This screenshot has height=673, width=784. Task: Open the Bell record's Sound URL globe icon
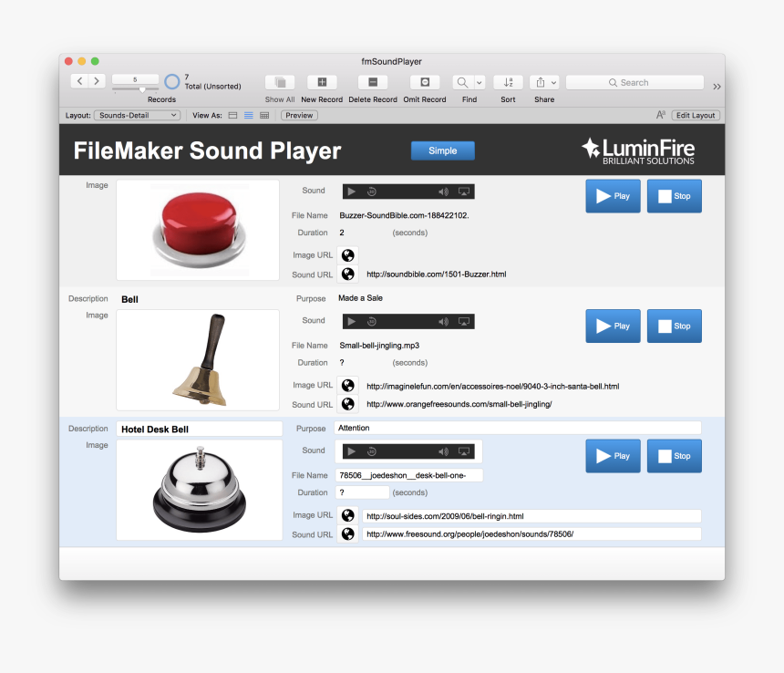point(347,403)
